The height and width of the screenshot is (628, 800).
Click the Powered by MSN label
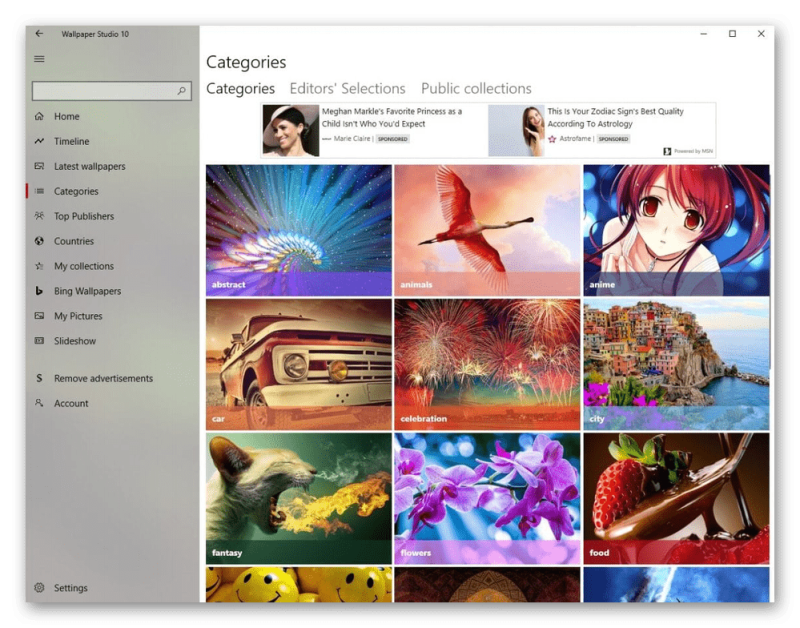[x=693, y=152]
